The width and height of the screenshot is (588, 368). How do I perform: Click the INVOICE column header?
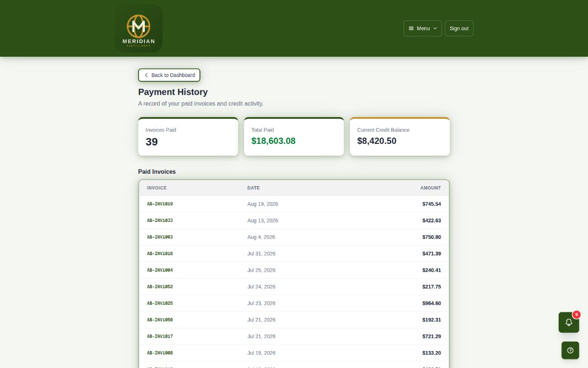157,188
